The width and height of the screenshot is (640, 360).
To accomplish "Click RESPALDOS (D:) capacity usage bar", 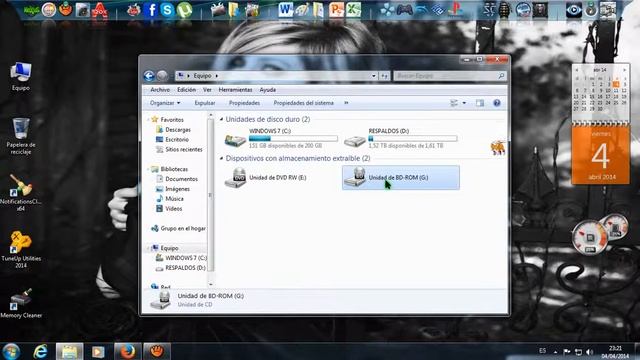I will [x=413, y=139].
